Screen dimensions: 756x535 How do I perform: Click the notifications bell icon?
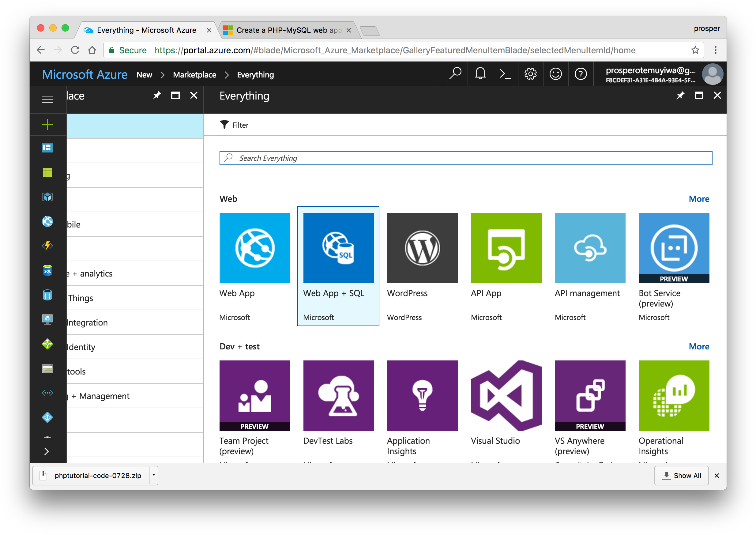(x=480, y=74)
